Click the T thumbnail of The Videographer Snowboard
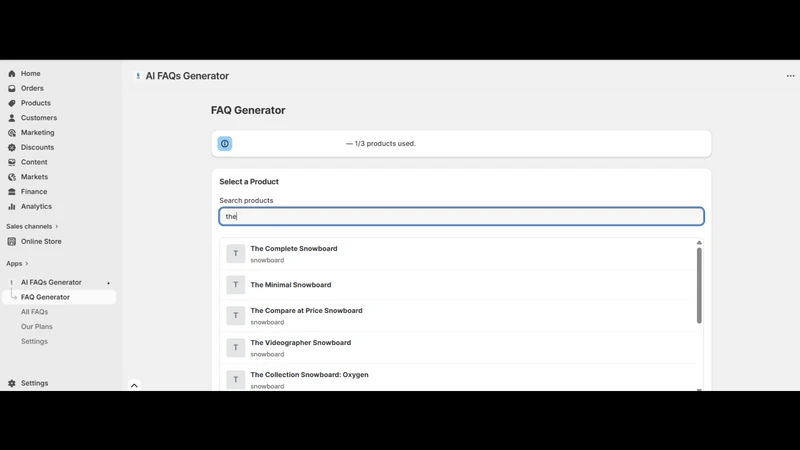 [x=236, y=347]
